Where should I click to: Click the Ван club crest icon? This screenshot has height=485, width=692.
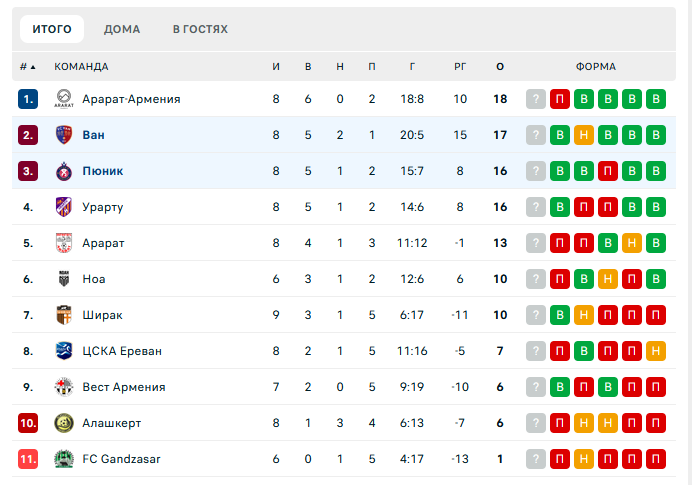click(x=64, y=135)
